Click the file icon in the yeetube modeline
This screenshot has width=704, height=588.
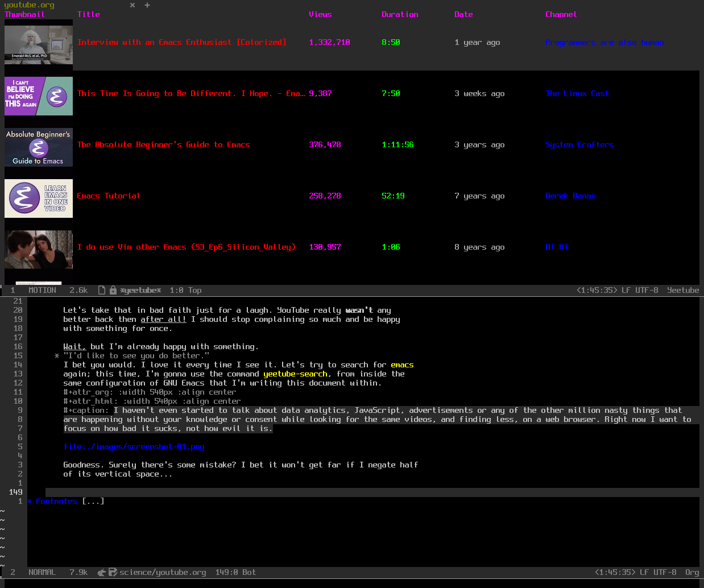click(102, 290)
